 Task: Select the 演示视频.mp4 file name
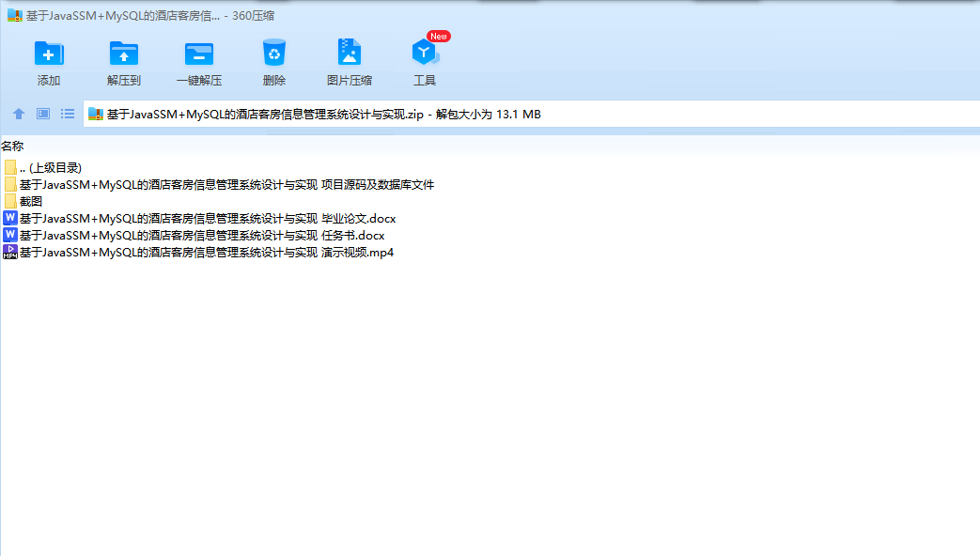pos(207,252)
